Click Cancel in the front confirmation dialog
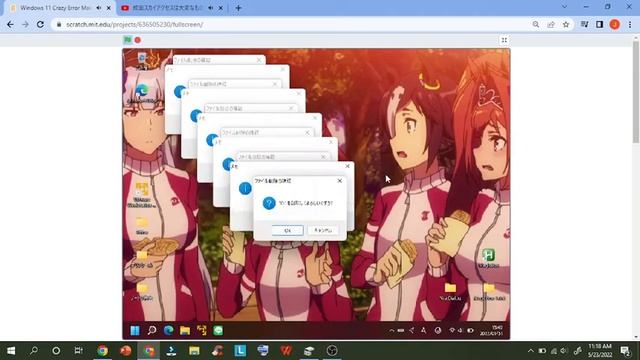640x360 pixels. (323, 230)
